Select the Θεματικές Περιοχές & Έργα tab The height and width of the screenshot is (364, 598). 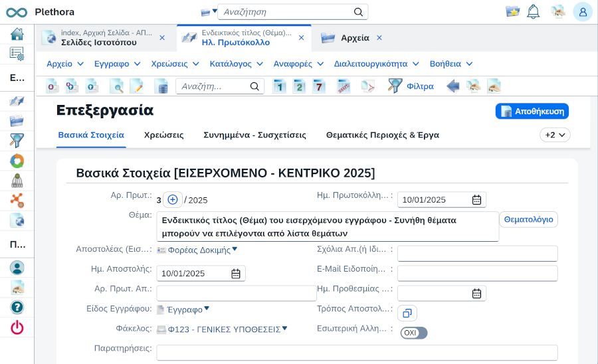[x=383, y=135]
